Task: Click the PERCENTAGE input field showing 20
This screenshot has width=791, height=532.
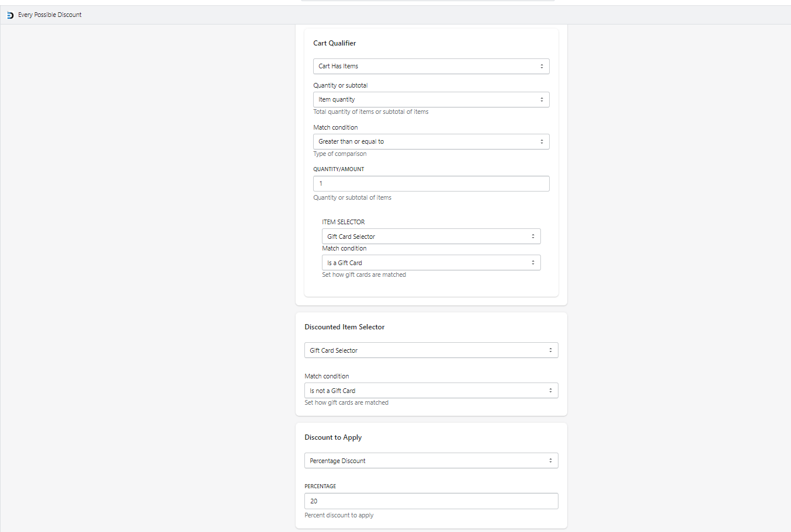Action: 431,501
